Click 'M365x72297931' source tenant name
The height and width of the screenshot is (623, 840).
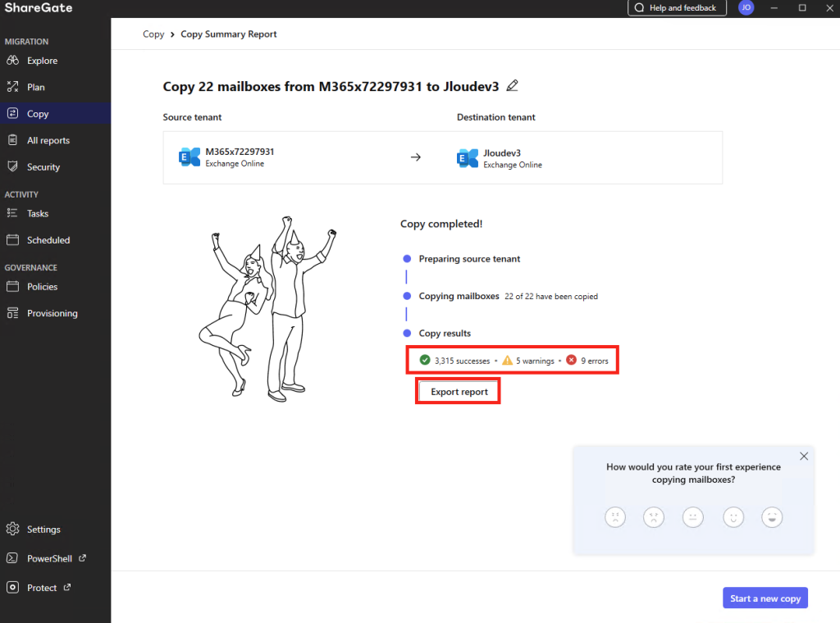pyautogui.click(x=240, y=152)
